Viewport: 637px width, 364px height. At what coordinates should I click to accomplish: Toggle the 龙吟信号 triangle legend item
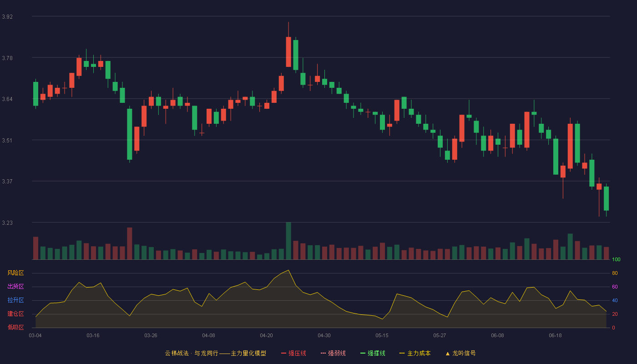click(460, 353)
